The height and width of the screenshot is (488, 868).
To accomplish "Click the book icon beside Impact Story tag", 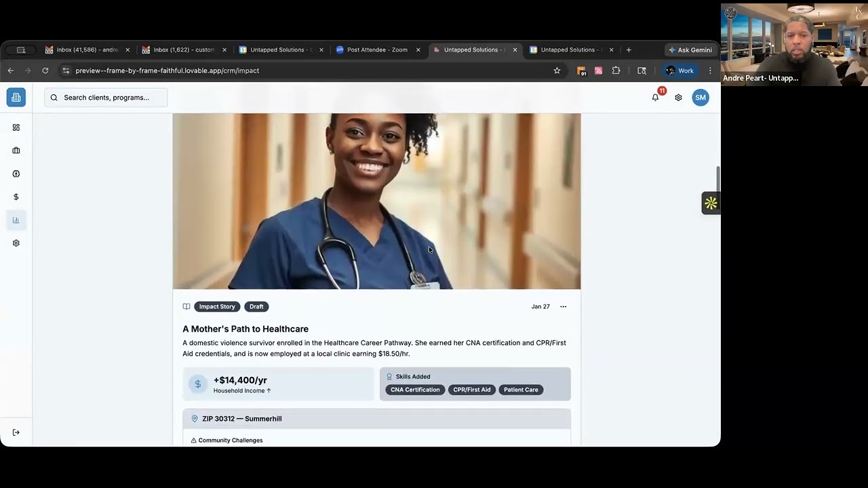I will pyautogui.click(x=186, y=306).
